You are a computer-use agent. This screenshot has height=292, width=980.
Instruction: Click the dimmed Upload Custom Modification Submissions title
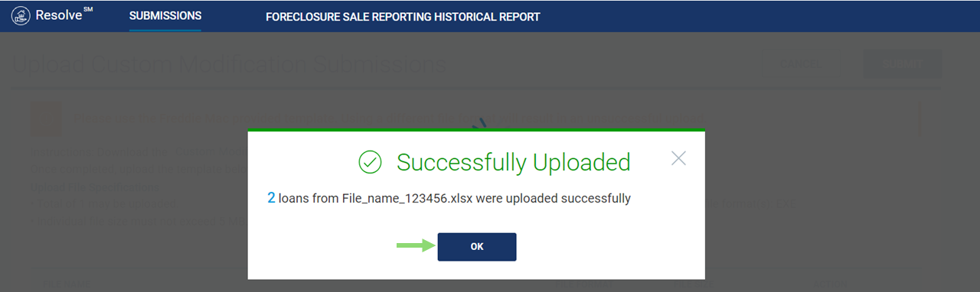click(230, 65)
